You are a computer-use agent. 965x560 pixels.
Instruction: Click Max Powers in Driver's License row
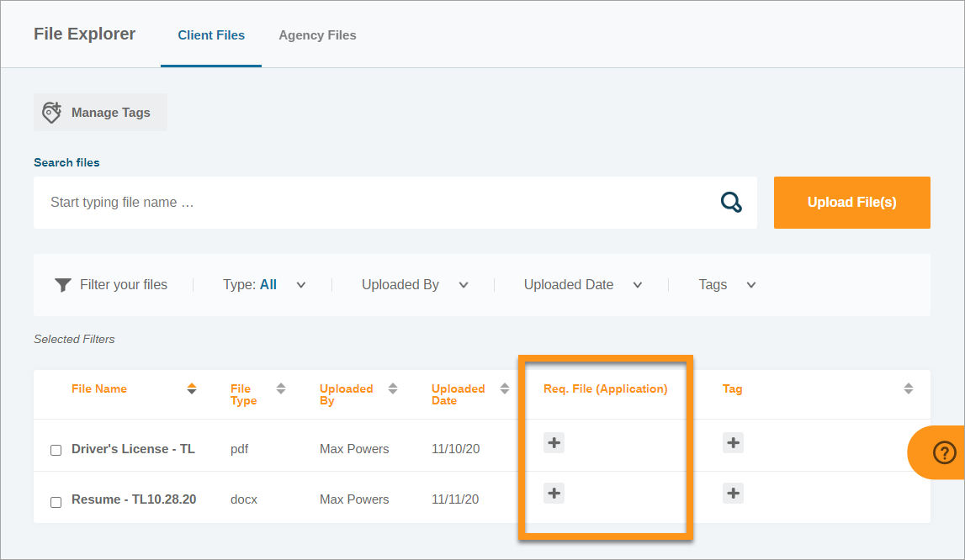(354, 449)
